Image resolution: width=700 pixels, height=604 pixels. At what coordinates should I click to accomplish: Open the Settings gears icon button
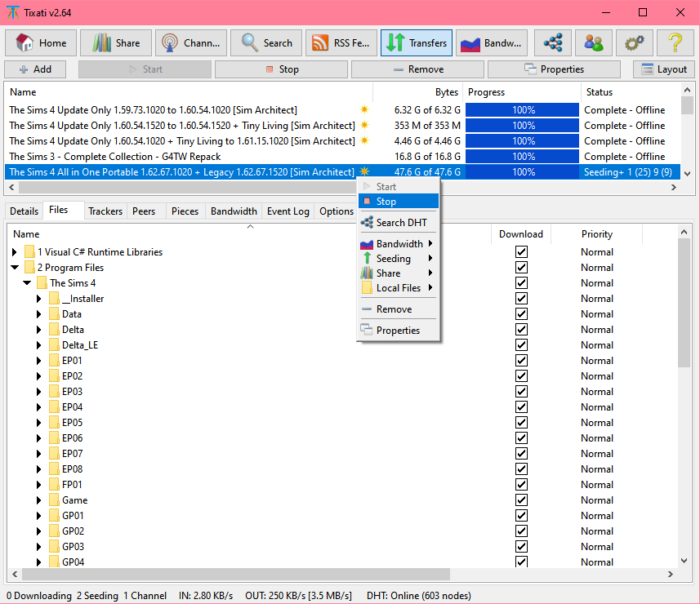[x=635, y=42]
